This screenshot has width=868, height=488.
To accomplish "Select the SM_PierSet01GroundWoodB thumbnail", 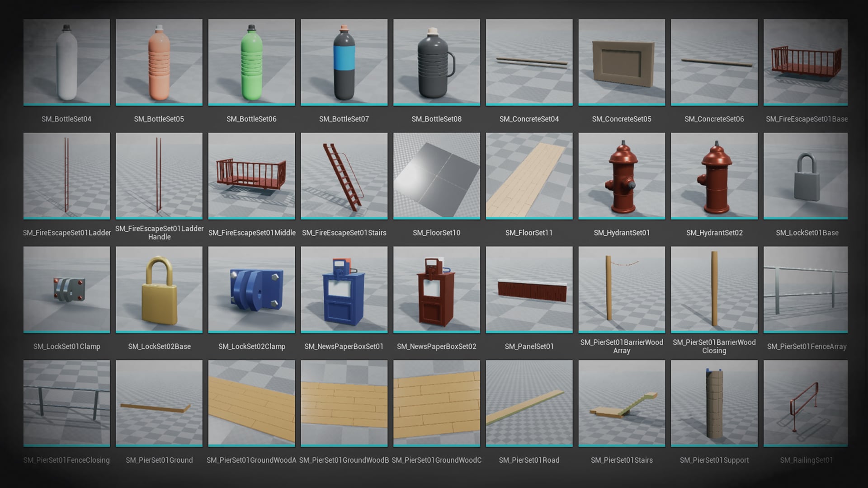I will pos(344,404).
